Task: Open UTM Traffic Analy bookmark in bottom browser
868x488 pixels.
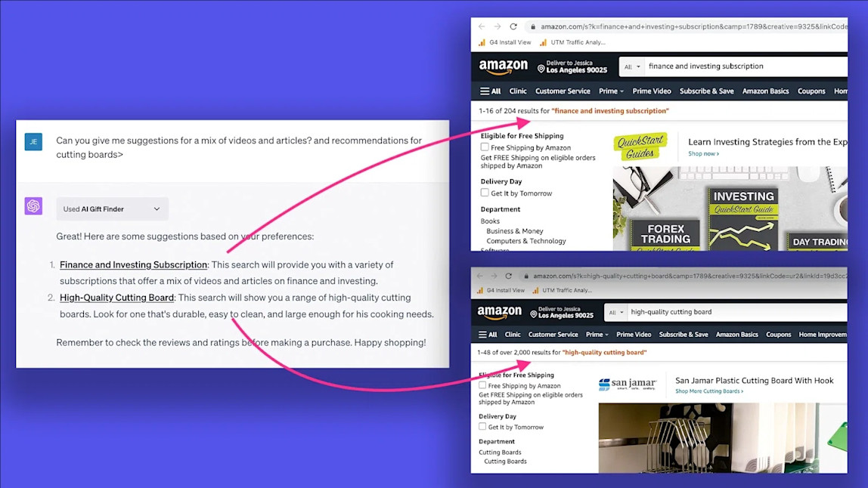Action: pyautogui.click(x=562, y=290)
